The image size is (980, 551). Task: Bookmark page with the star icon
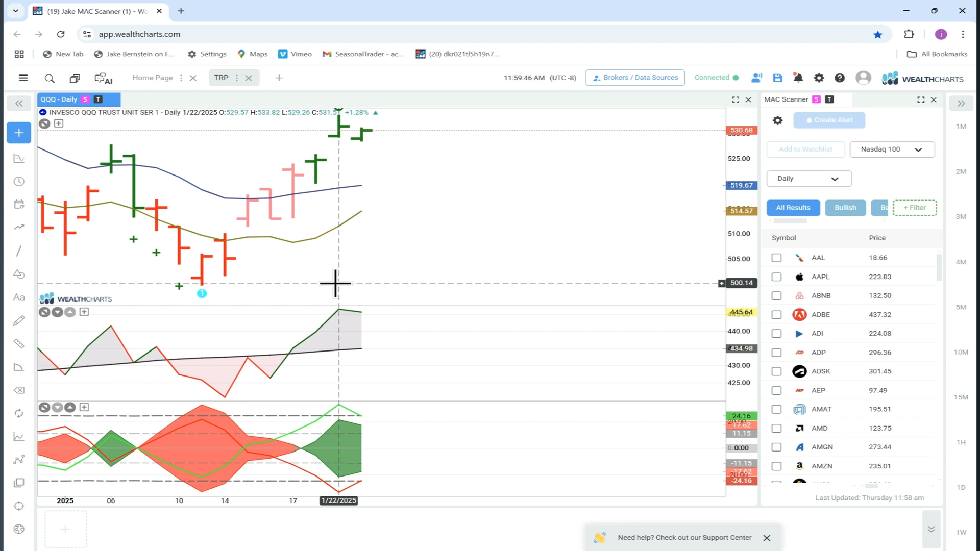tap(877, 34)
